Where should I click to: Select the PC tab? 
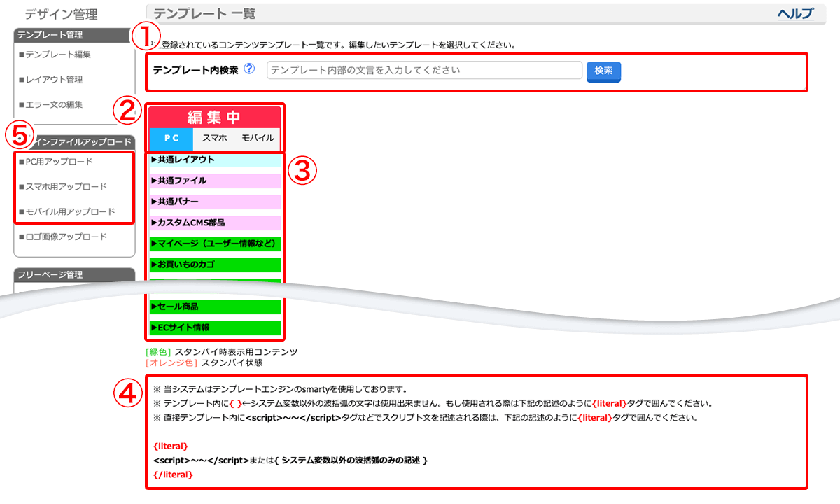tap(171, 138)
